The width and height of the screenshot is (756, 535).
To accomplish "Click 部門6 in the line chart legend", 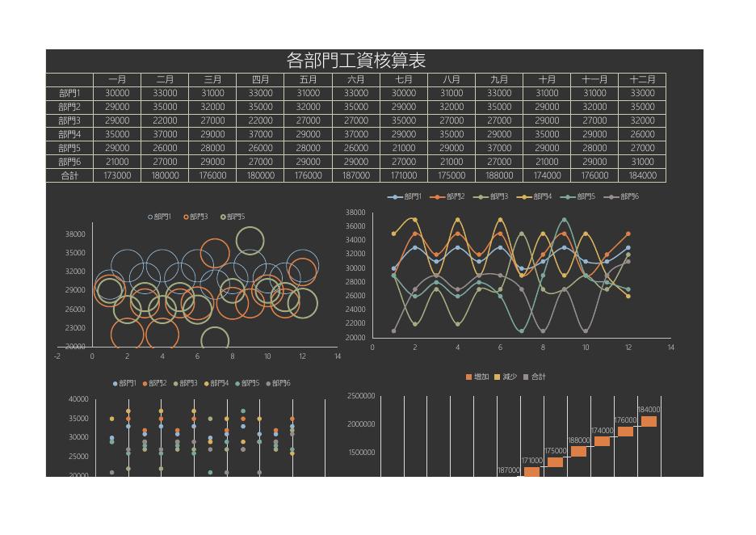I will 621,197.
